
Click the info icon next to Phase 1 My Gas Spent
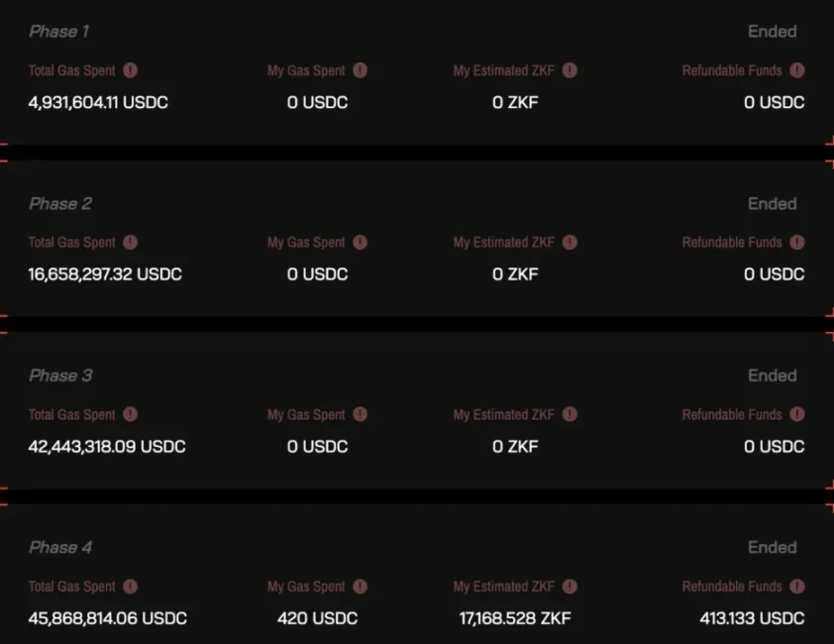point(361,70)
